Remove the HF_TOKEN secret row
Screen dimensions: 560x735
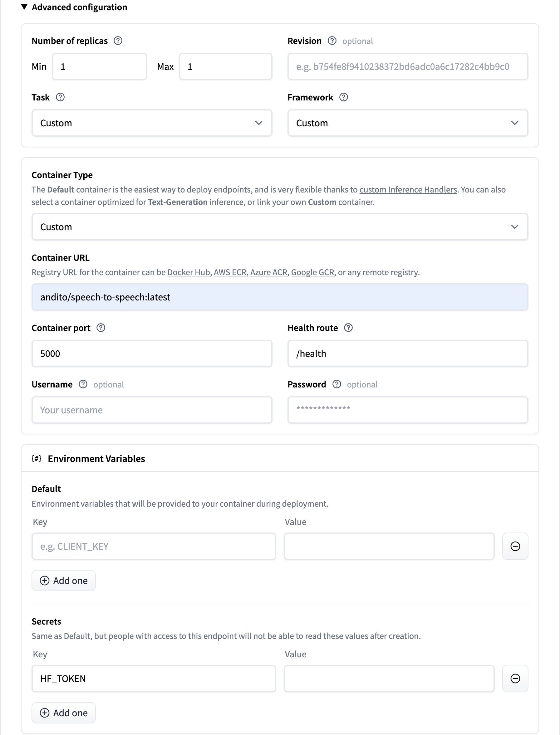click(x=515, y=678)
